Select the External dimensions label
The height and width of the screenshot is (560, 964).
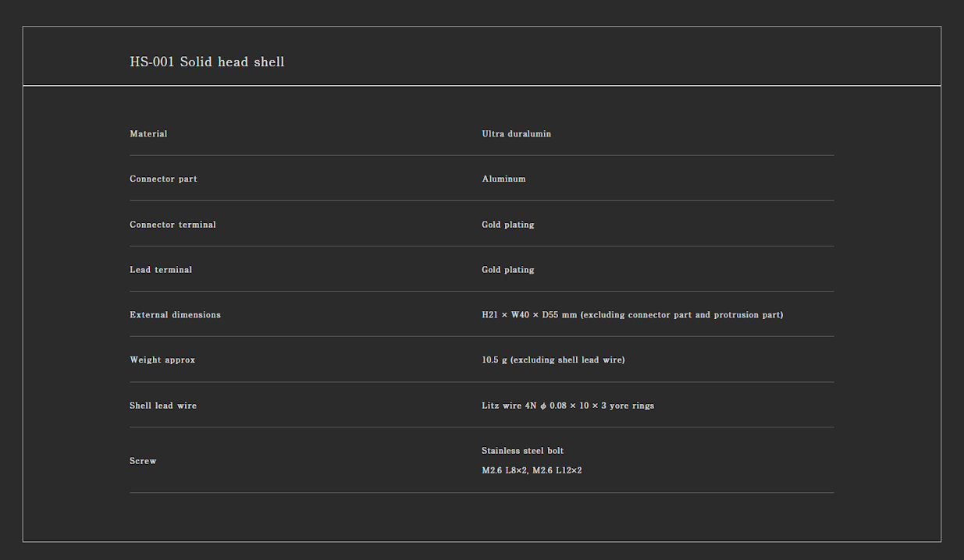point(175,315)
